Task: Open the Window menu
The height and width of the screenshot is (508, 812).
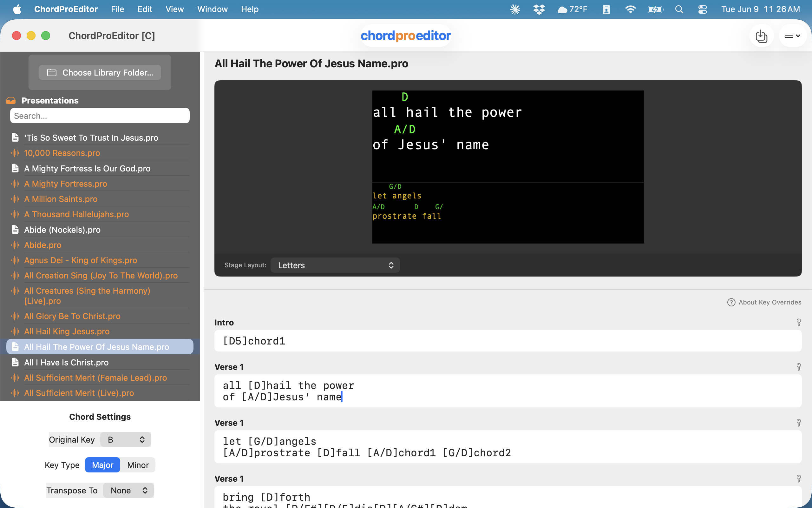Action: pos(213,9)
